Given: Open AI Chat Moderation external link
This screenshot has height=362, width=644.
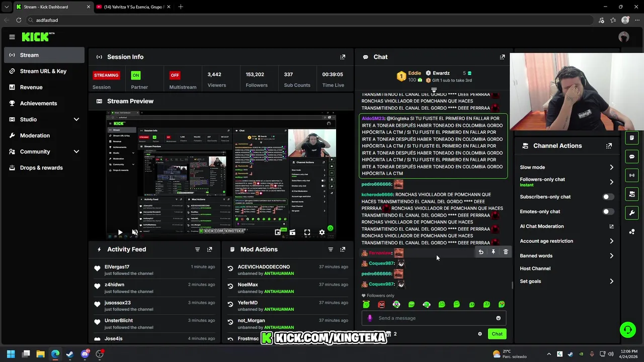Looking at the screenshot, I should (x=611, y=226).
